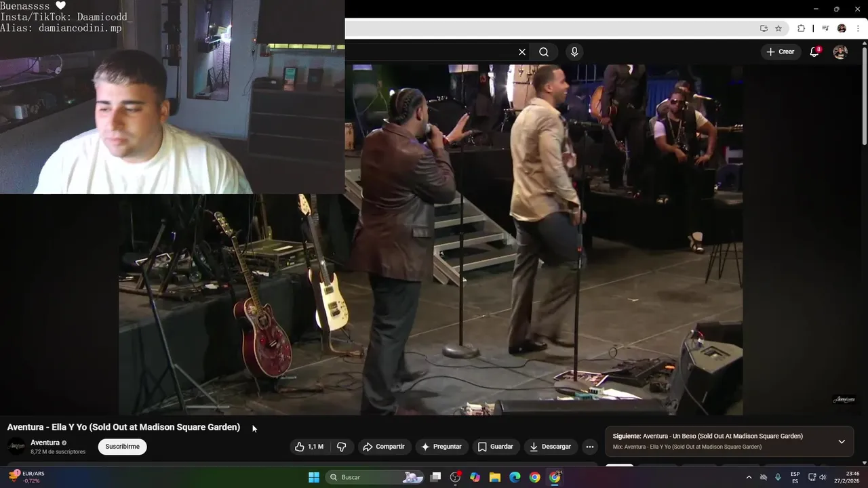The width and height of the screenshot is (868, 488).
Task: Click the video player to pause
Action: [431, 239]
